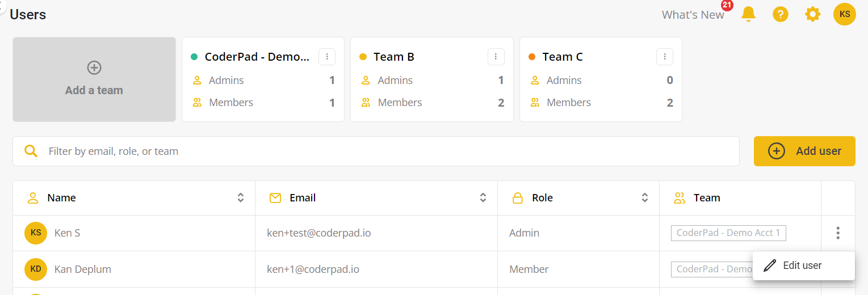Click the Team column header
The width and height of the screenshot is (868, 295).
pyautogui.click(x=707, y=197)
